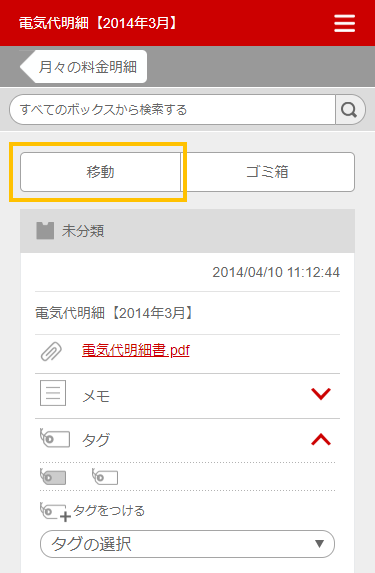Open the hamburger menu in the header
Screen dimensions: 375x573
(344, 23)
